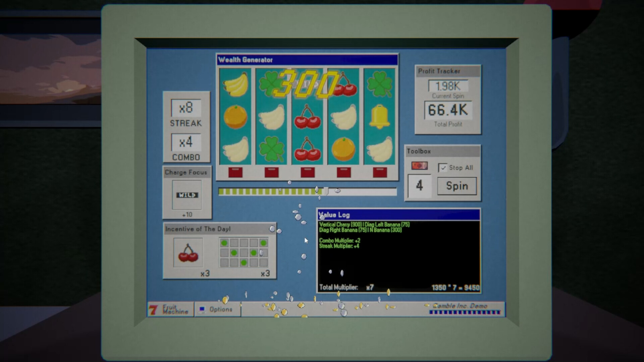Click the bet count field showing 4
Viewport: 644px width, 362px height.
point(419,186)
